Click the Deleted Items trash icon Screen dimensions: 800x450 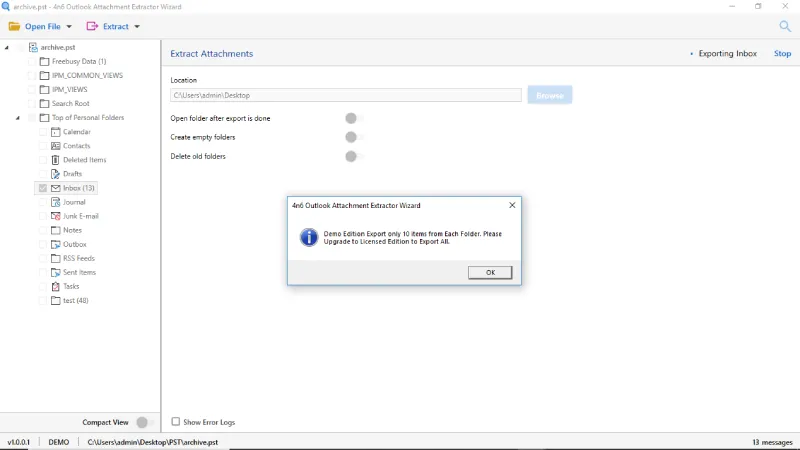click(x=56, y=160)
